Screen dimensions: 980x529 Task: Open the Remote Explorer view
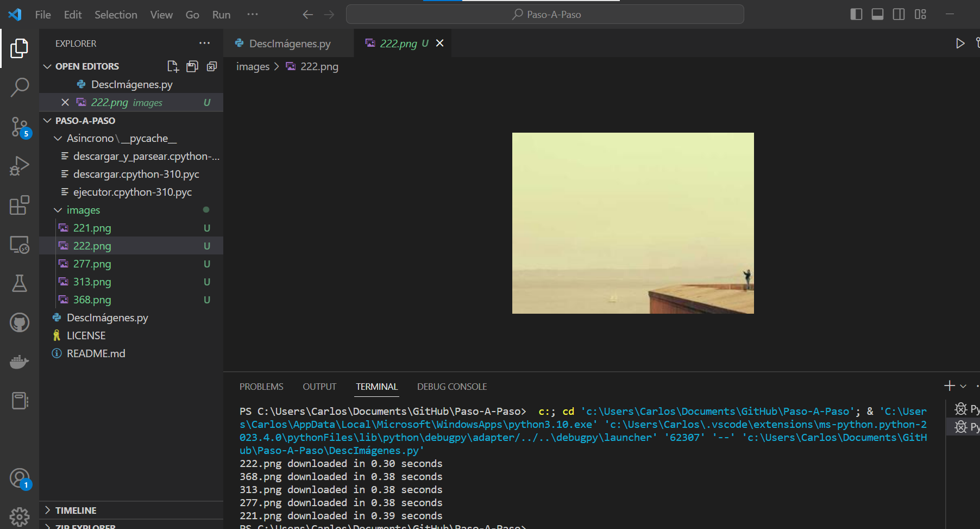coord(20,245)
